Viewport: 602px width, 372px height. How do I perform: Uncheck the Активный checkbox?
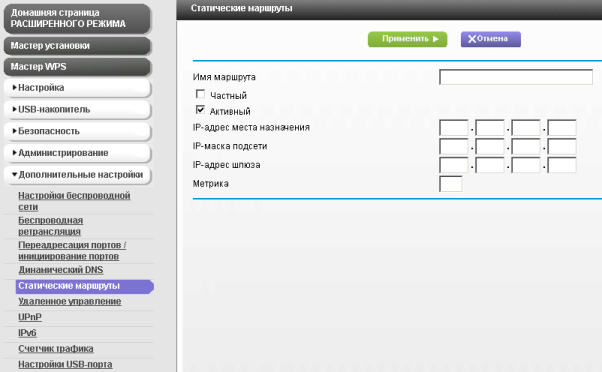[x=200, y=110]
